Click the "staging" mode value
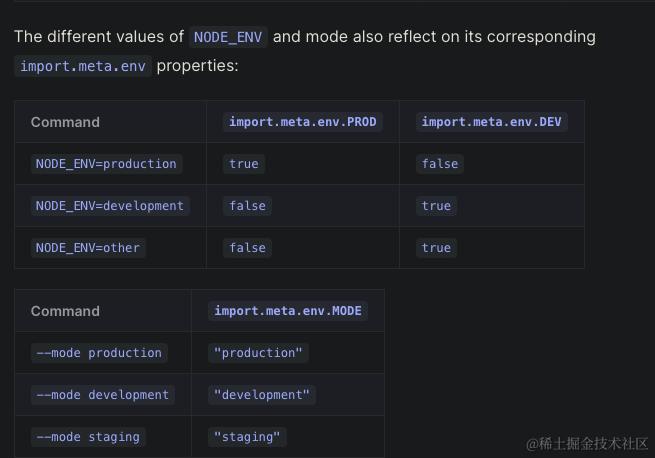 point(247,437)
